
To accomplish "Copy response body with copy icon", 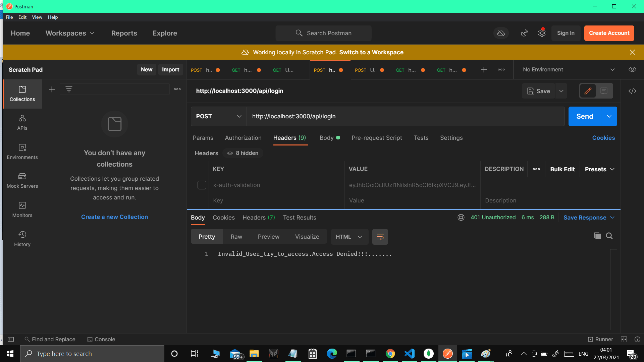I will pos(597,236).
